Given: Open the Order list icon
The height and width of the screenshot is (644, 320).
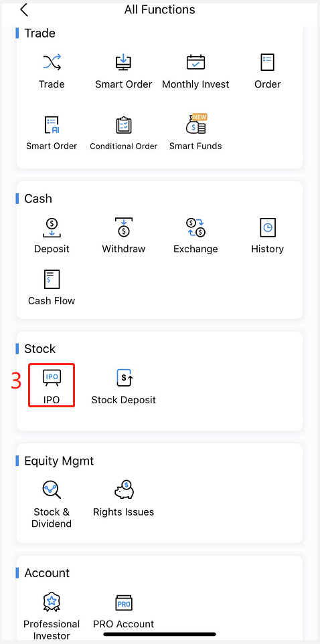Looking at the screenshot, I should [267, 62].
